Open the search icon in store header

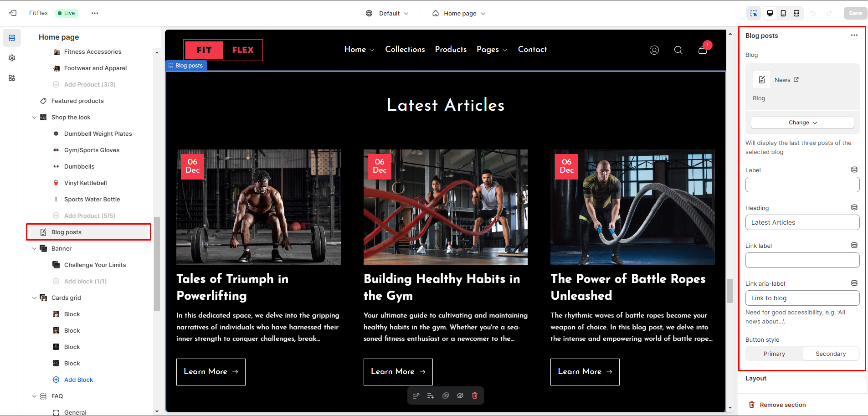[x=678, y=50]
